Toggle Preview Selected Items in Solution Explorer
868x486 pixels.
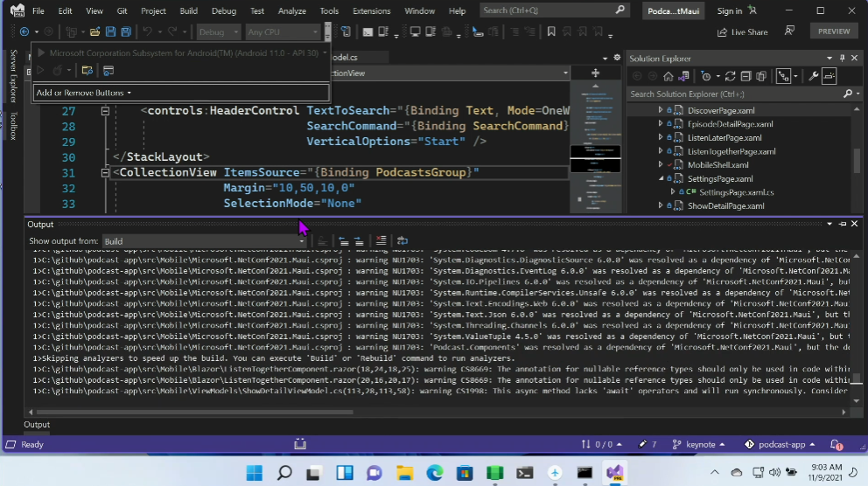point(828,76)
